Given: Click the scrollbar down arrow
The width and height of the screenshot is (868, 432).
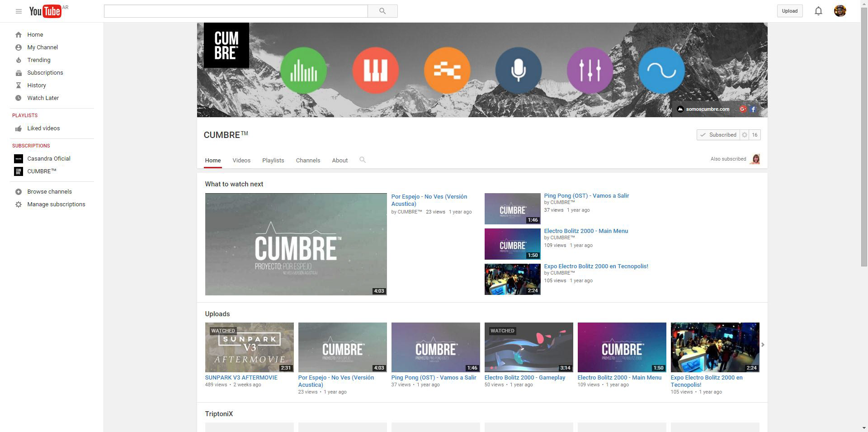Looking at the screenshot, I should point(864,428).
